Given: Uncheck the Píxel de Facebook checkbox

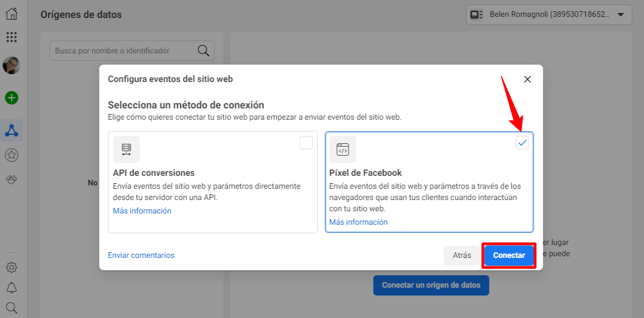Looking at the screenshot, I should pos(522,143).
